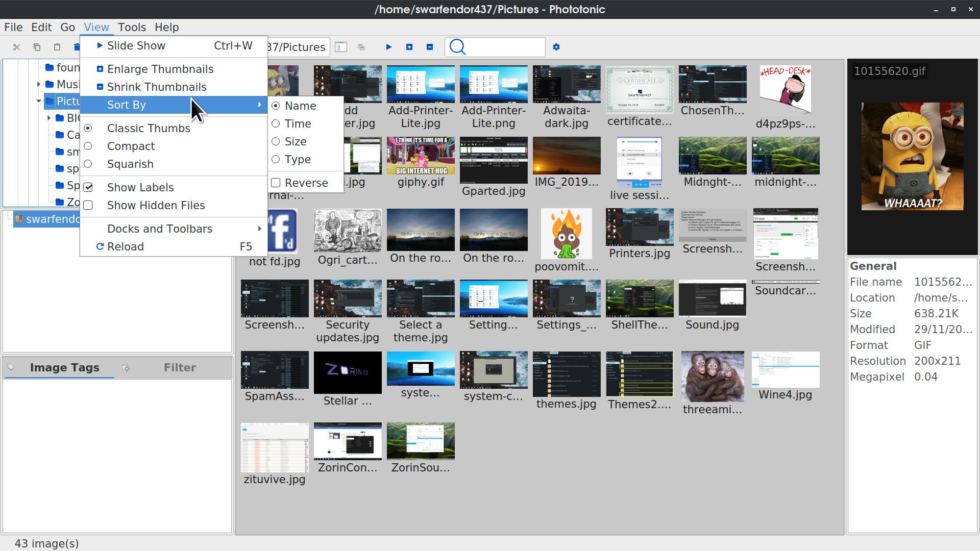Expand the Music folder tree arrow
This screenshot has height=551, width=980.
(x=39, y=84)
